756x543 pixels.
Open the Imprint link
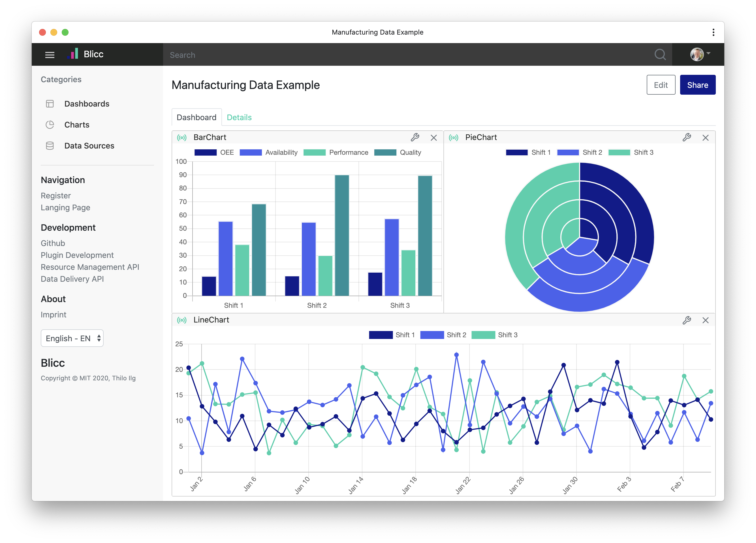click(x=53, y=315)
